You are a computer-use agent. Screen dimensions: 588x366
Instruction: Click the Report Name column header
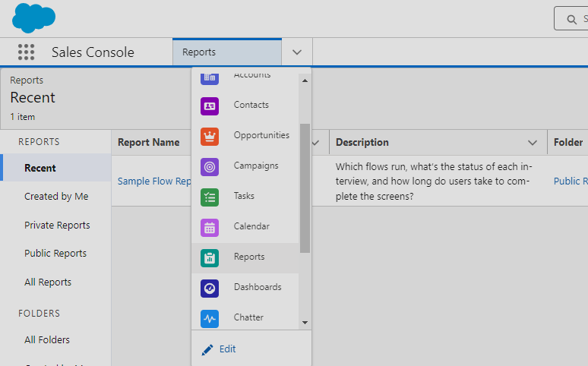[x=148, y=143]
